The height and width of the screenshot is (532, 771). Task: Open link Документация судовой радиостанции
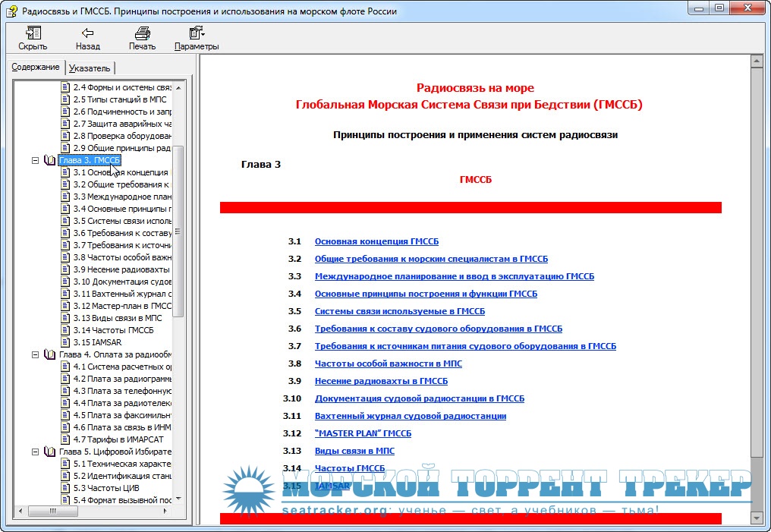420,398
